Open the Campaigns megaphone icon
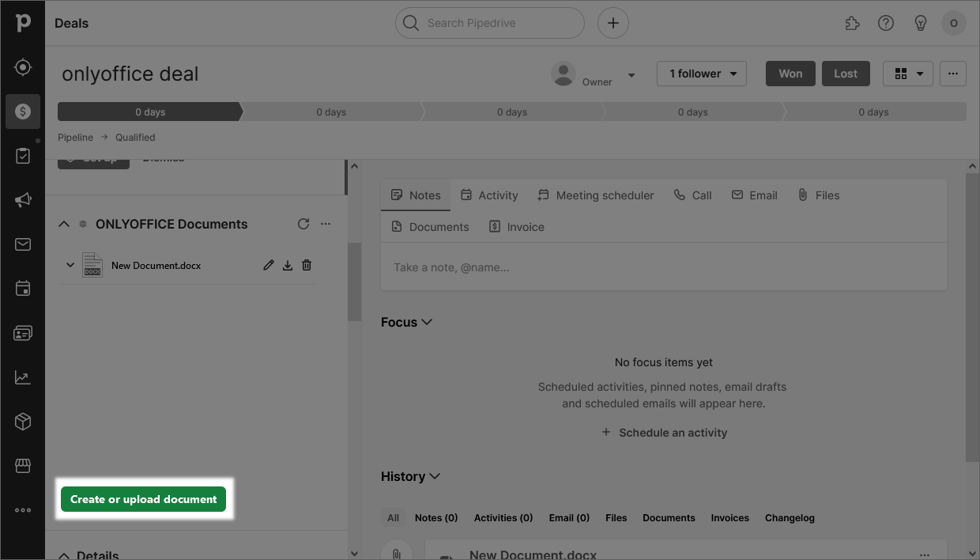 (x=22, y=200)
